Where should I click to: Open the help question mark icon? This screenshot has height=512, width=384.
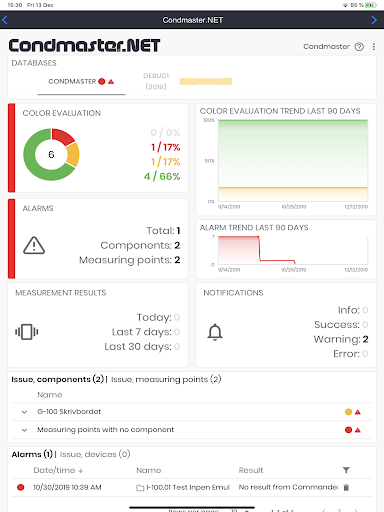[x=359, y=47]
